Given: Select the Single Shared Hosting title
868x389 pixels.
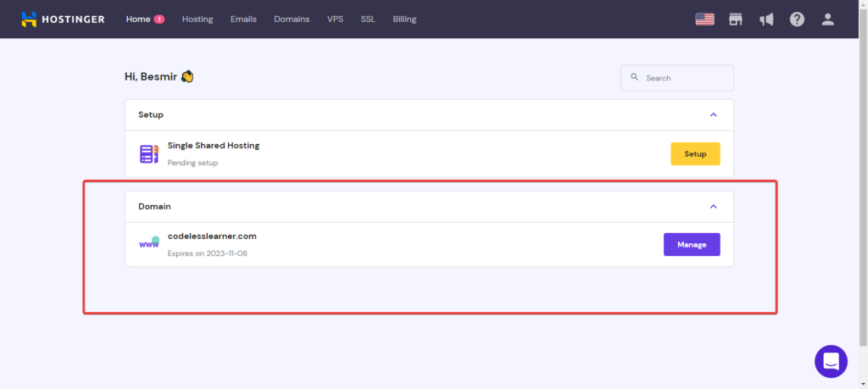Looking at the screenshot, I should pos(214,146).
